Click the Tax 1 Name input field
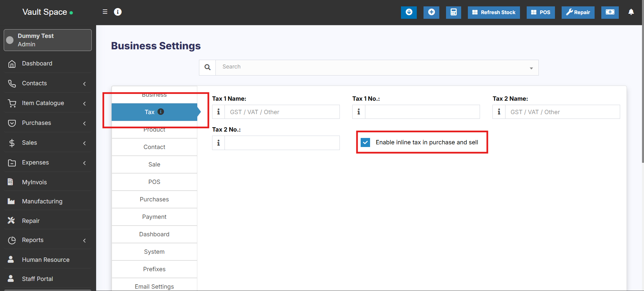The width and height of the screenshot is (644, 291). (x=282, y=112)
